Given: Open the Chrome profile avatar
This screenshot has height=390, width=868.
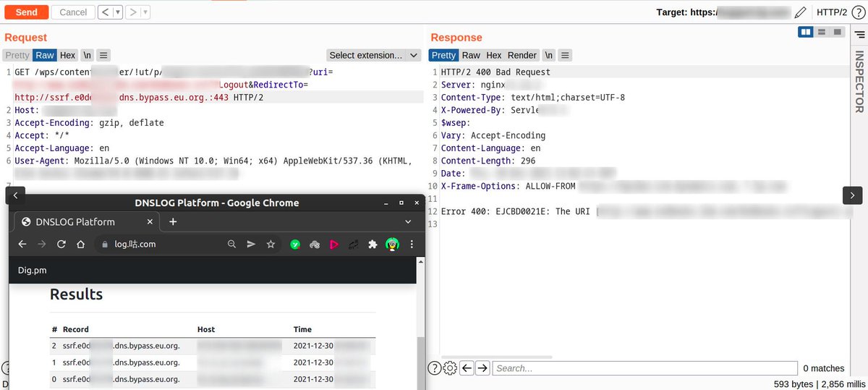Looking at the screenshot, I should click(x=392, y=245).
